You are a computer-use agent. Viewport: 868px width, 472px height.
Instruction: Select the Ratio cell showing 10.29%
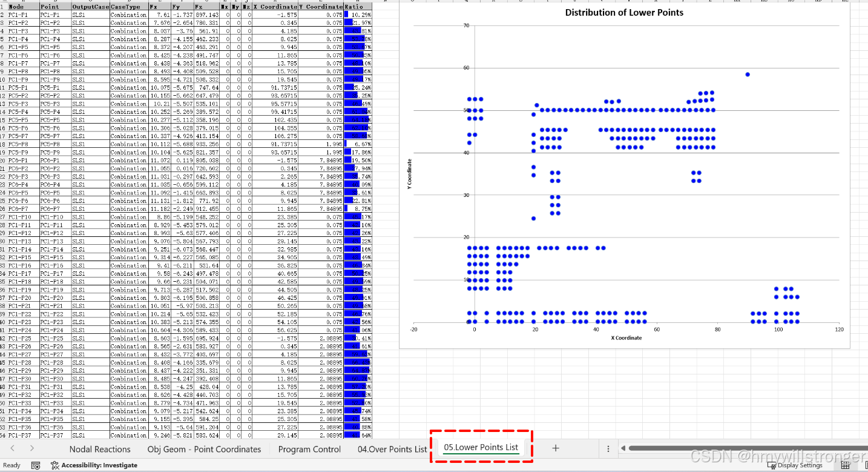tap(358, 15)
